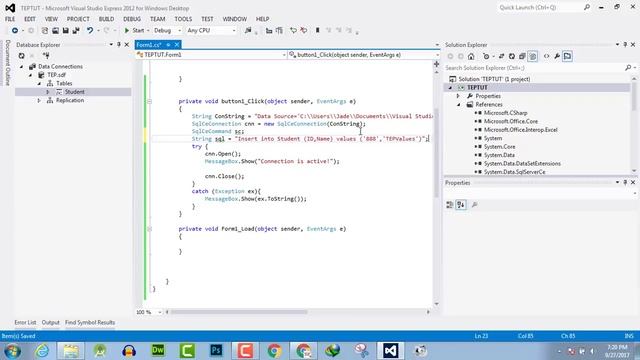Click the Collapse All icon in Solution Explorer
This screenshot has width=640, height=360.
(x=522, y=56)
